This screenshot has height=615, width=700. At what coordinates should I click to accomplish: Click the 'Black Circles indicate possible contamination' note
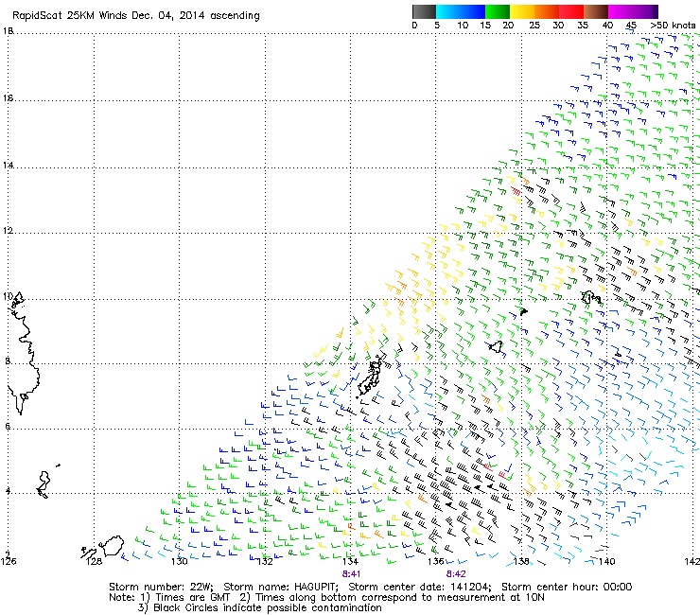[268, 607]
